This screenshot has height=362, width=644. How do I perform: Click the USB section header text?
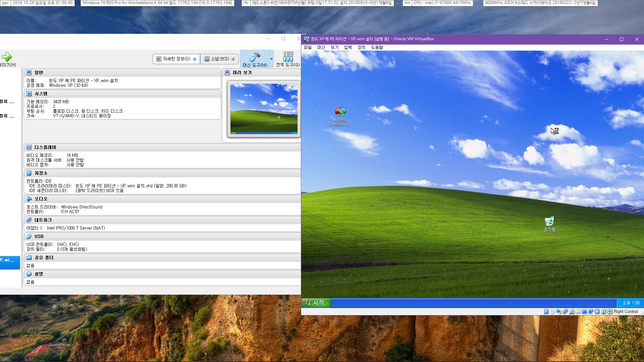click(x=39, y=237)
